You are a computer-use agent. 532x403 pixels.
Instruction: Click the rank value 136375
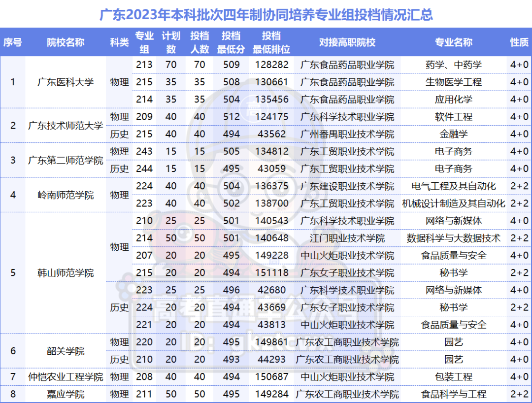[x=272, y=186]
